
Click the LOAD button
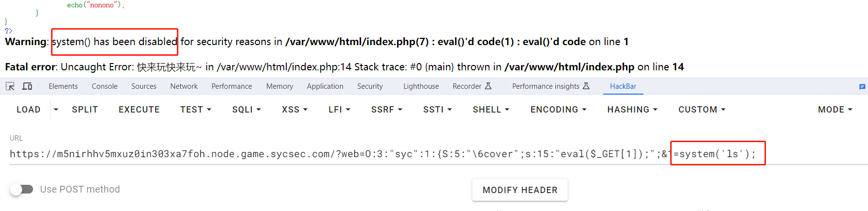point(29,110)
